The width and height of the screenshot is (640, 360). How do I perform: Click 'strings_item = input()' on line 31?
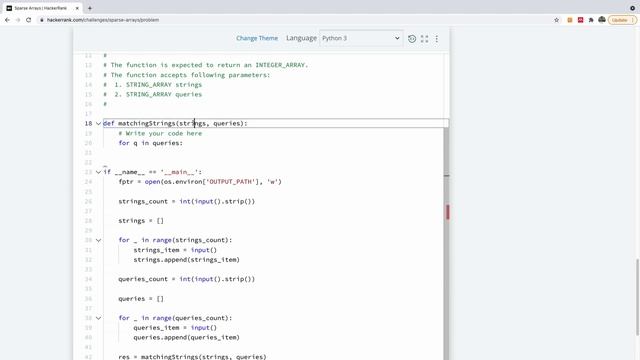click(175, 250)
